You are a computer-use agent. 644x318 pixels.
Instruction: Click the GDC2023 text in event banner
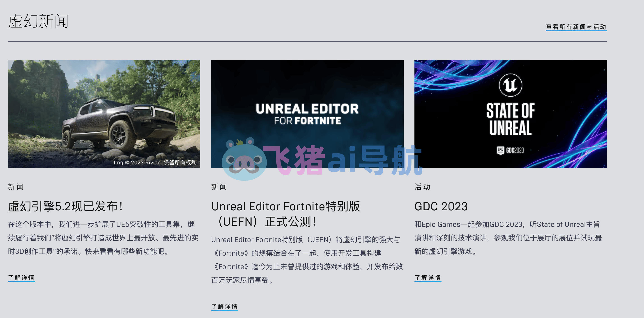point(515,150)
